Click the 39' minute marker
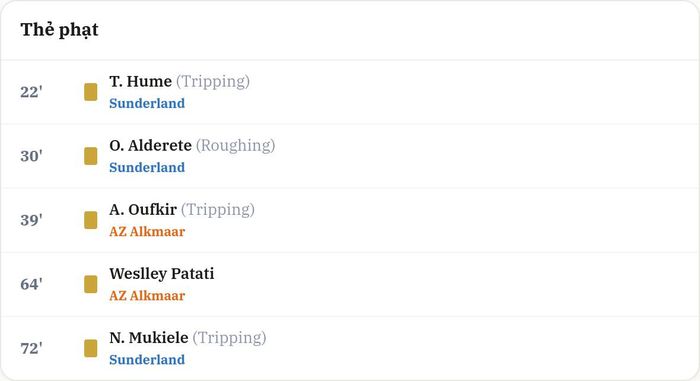 pyautogui.click(x=31, y=220)
